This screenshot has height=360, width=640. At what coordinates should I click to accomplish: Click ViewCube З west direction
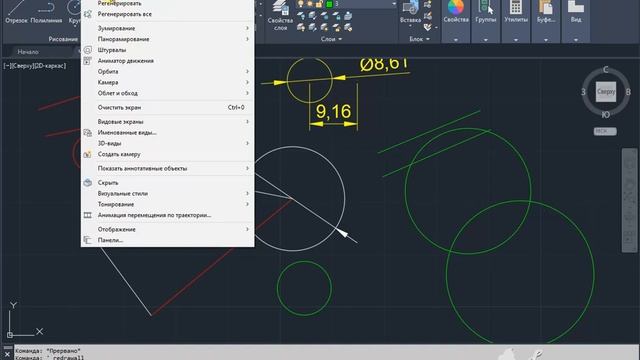[x=584, y=92]
